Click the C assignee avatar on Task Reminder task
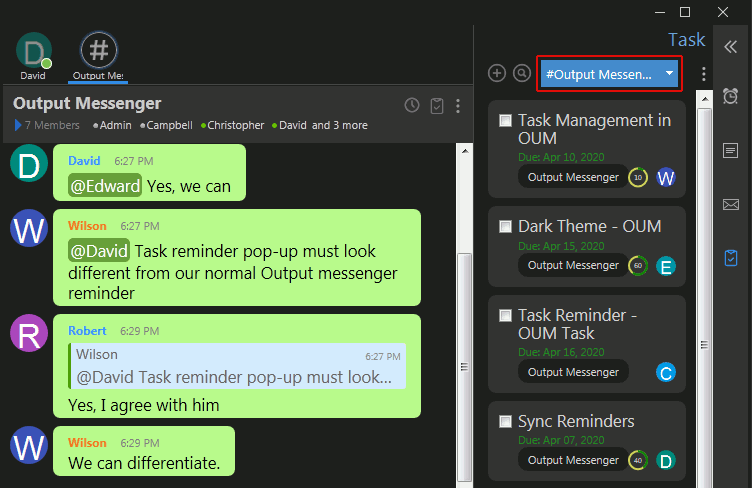 [666, 372]
